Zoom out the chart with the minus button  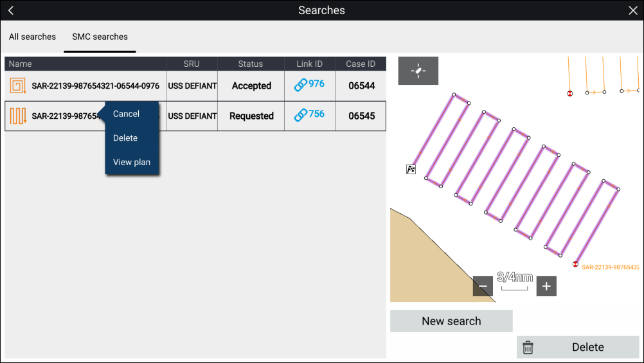pyautogui.click(x=483, y=287)
